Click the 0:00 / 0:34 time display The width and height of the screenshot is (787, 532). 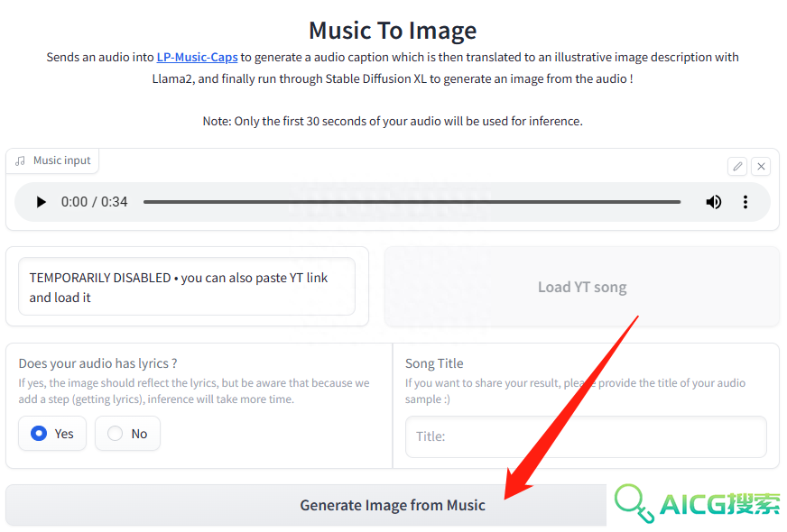pyautogui.click(x=95, y=202)
